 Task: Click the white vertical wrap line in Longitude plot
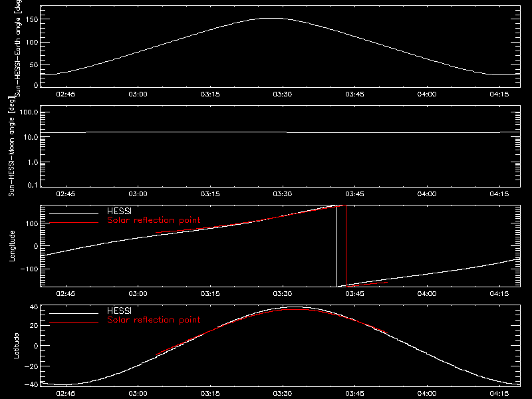click(x=336, y=246)
